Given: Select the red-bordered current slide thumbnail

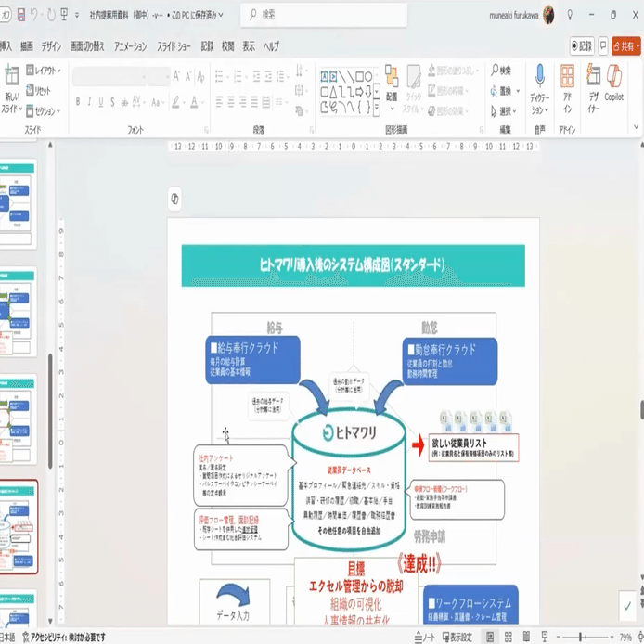Looking at the screenshot, I should pyautogui.click(x=18, y=526).
